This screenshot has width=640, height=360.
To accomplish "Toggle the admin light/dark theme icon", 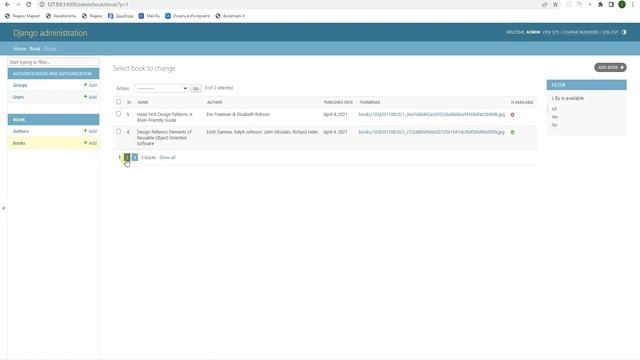I will pyautogui.click(x=624, y=32).
